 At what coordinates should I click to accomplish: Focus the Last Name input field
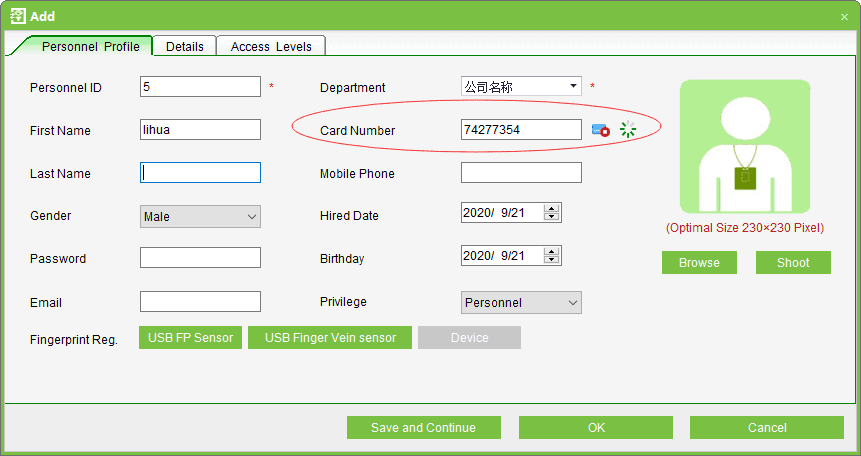point(200,173)
